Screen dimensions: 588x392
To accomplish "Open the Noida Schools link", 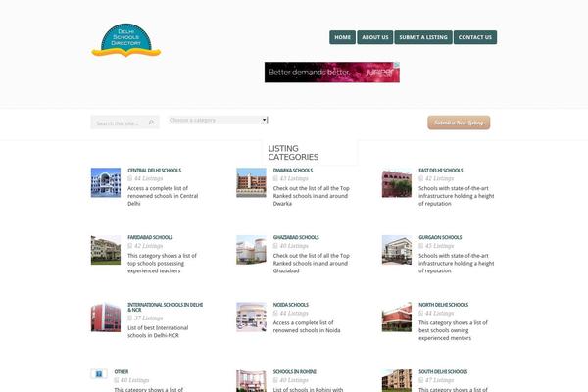I will (291, 305).
